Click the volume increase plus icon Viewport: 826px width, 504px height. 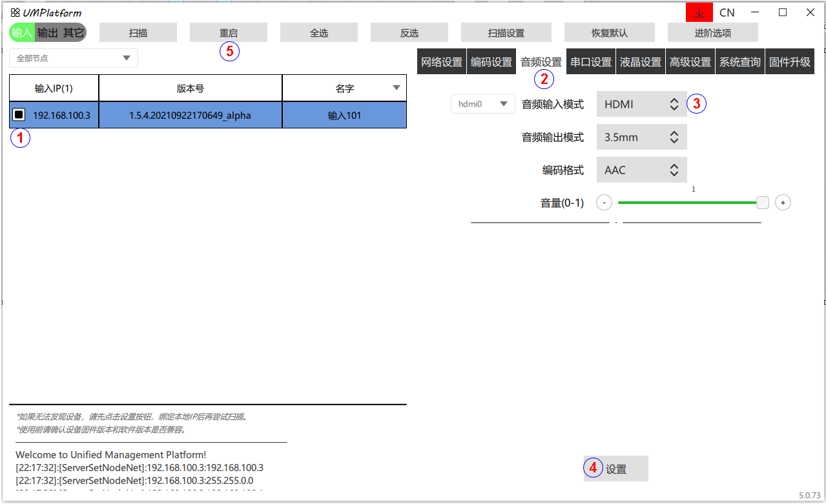pyautogui.click(x=783, y=203)
